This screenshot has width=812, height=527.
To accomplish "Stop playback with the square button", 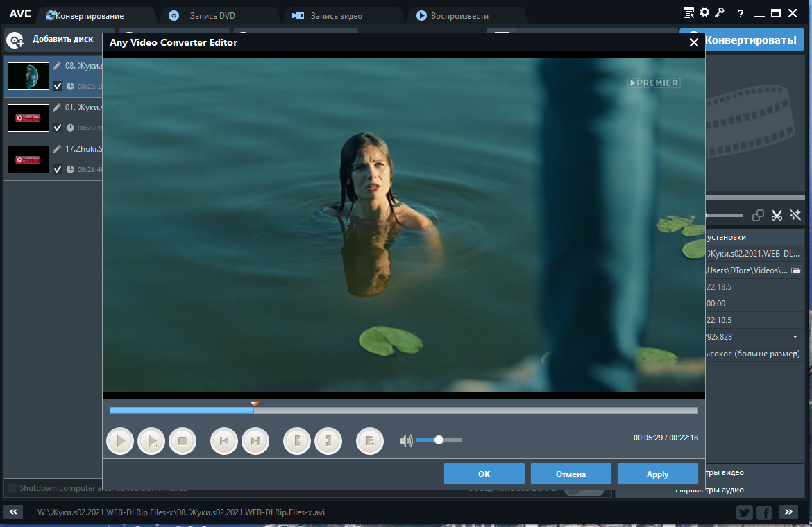I will click(183, 441).
